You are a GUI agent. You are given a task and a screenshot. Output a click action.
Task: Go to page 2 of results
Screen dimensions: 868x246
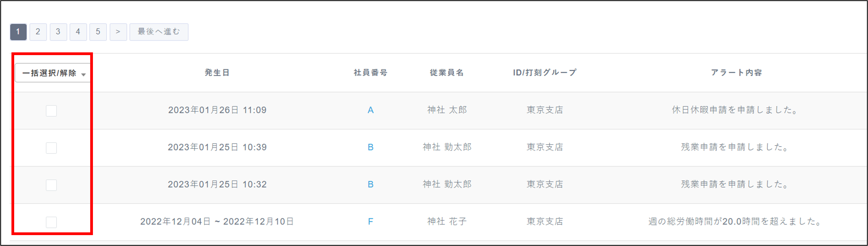click(x=38, y=32)
